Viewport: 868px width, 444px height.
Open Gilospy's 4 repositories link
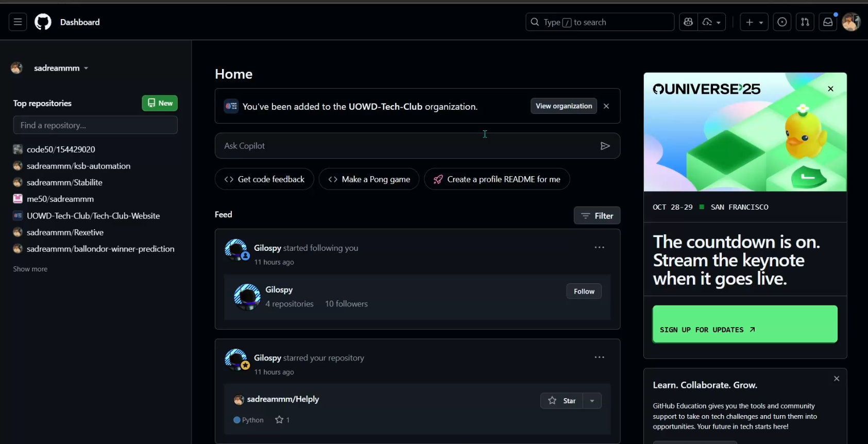(290, 304)
